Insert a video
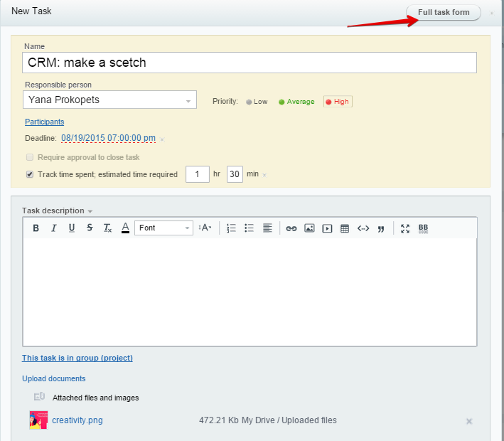This screenshot has height=441, width=504. pyautogui.click(x=327, y=229)
